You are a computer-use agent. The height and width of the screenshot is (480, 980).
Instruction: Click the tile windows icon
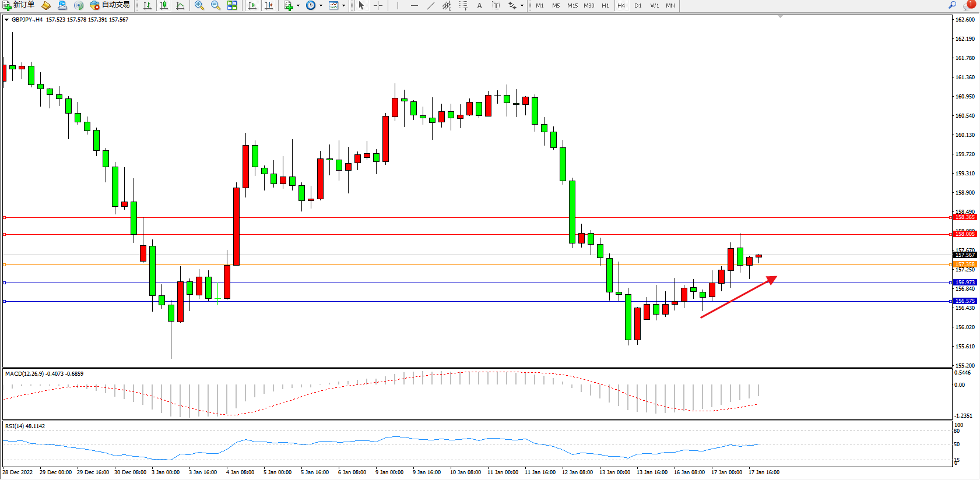232,5
